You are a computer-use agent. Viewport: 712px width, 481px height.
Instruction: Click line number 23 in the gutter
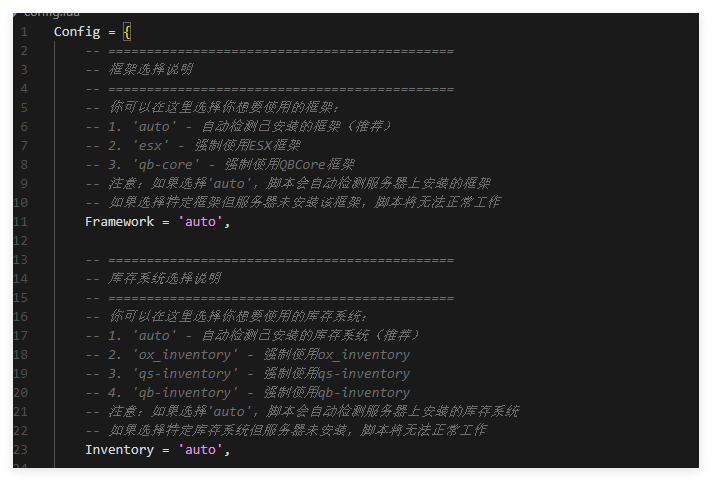point(23,450)
